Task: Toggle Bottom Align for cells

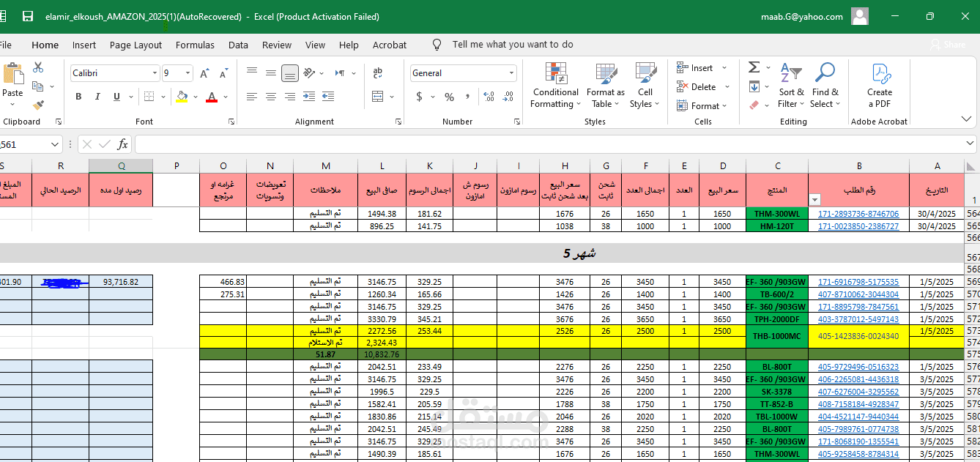Action: [x=290, y=73]
